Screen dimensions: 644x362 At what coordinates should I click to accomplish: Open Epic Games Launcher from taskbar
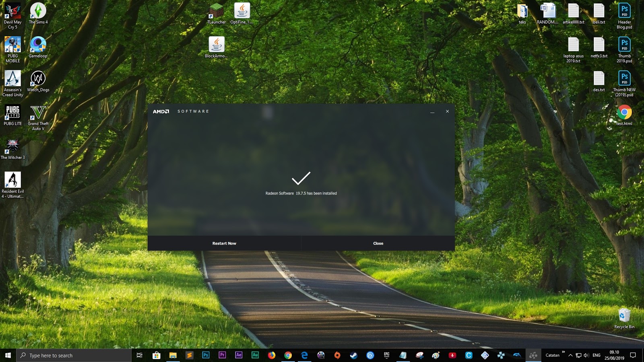coord(387,355)
